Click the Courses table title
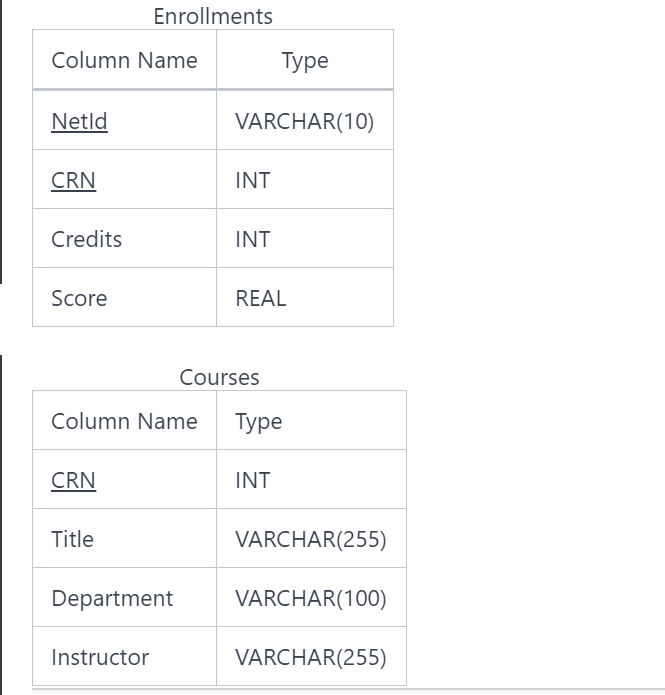Image resolution: width=665 pixels, height=695 pixels. tap(219, 377)
